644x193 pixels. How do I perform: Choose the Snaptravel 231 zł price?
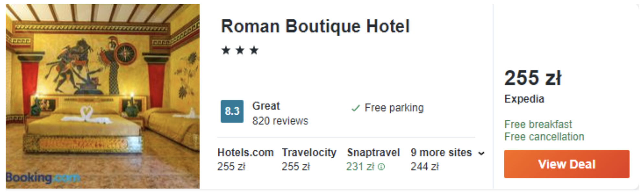point(360,166)
